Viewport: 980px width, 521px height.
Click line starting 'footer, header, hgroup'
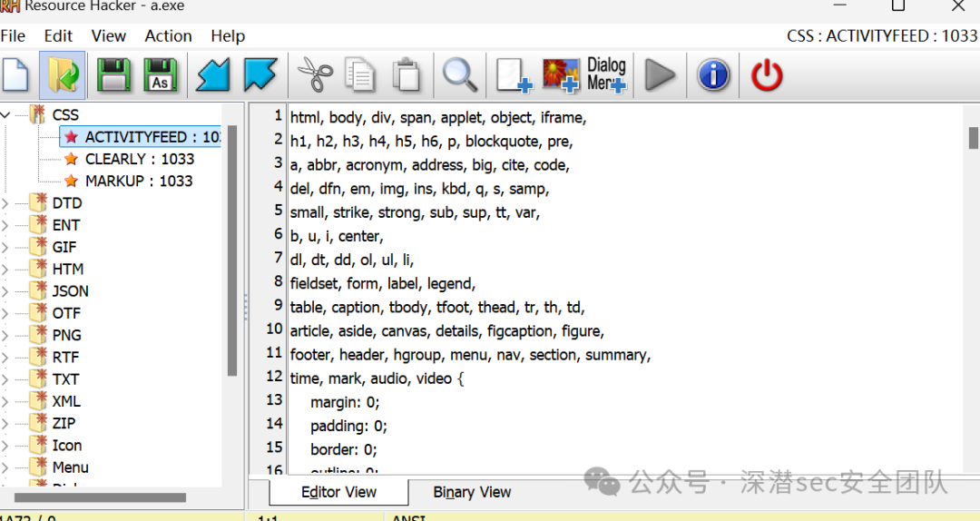[x=471, y=355]
